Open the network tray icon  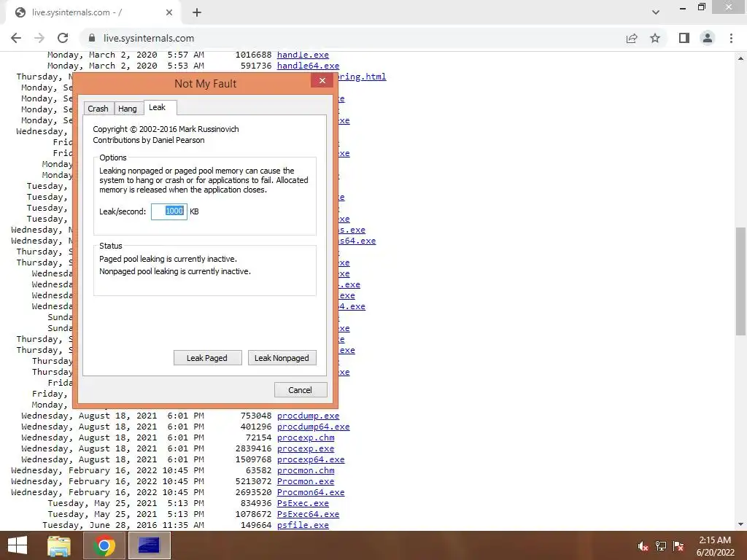click(661, 546)
